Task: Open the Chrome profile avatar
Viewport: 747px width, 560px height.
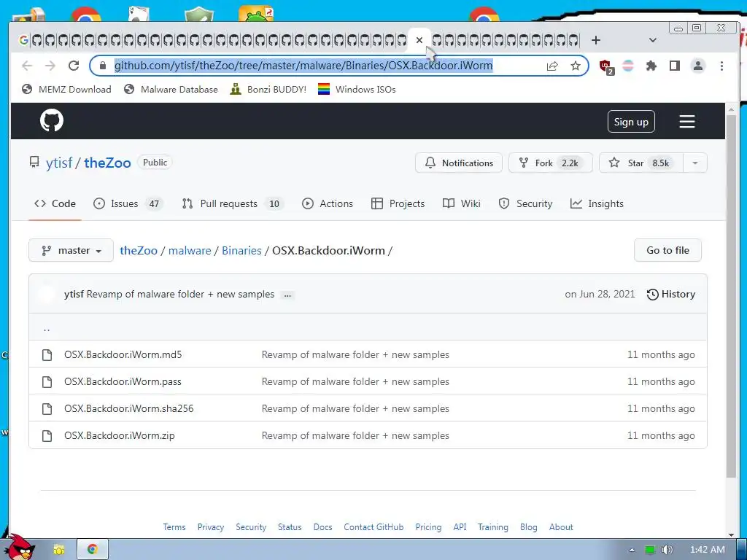Action: [x=698, y=66]
